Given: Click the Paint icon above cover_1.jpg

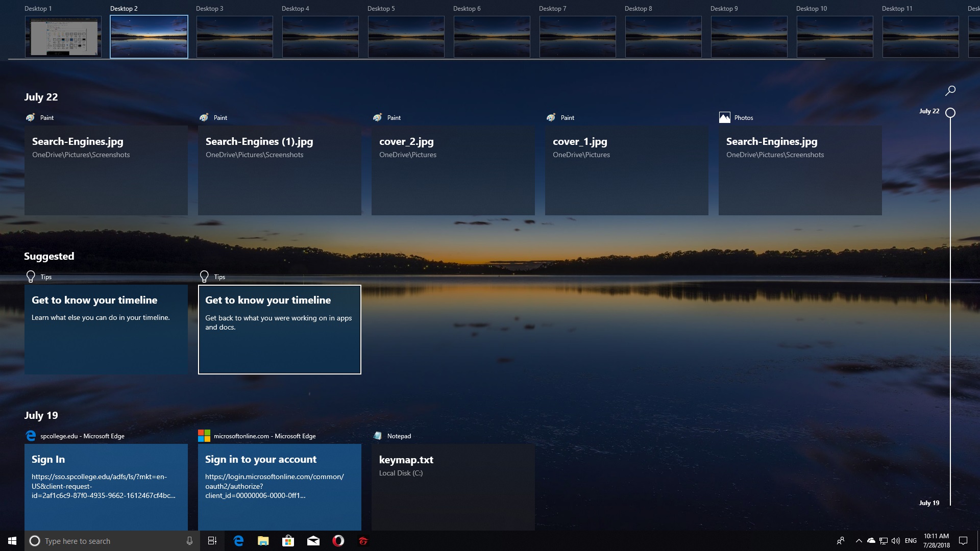Looking at the screenshot, I should pos(551,118).
